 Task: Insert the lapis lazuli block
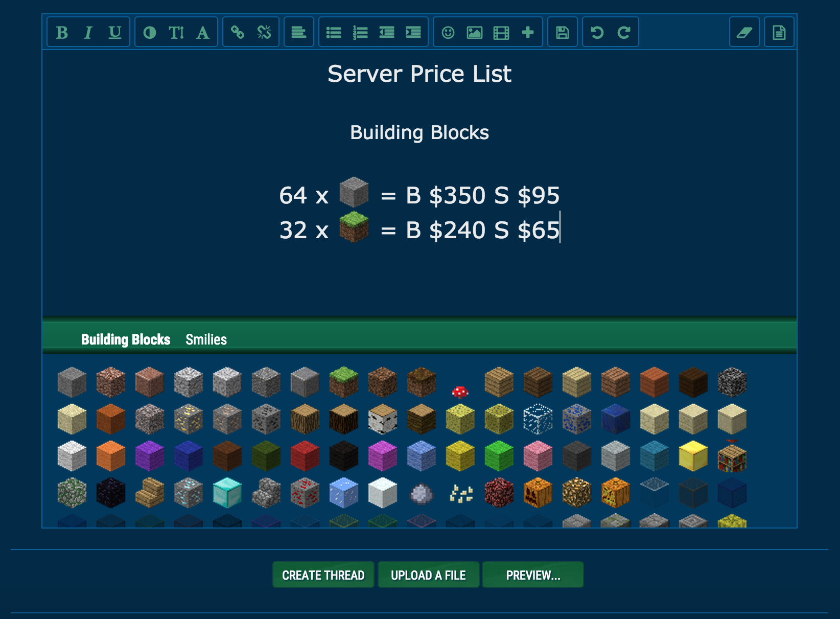(x=616, y=419)
